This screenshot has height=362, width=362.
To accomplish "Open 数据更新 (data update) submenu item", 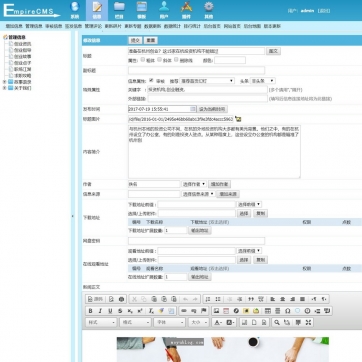I will [152, 26].
